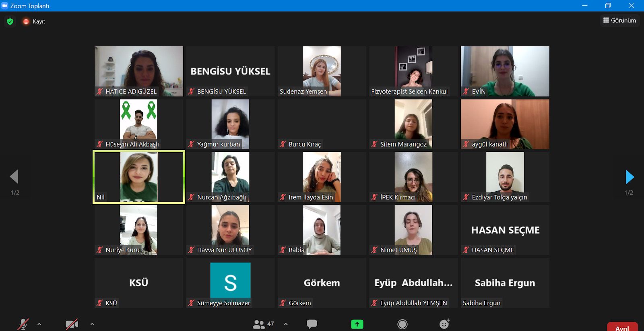Click the HASAN SEÇME participant tile

(x=505, y=230)
